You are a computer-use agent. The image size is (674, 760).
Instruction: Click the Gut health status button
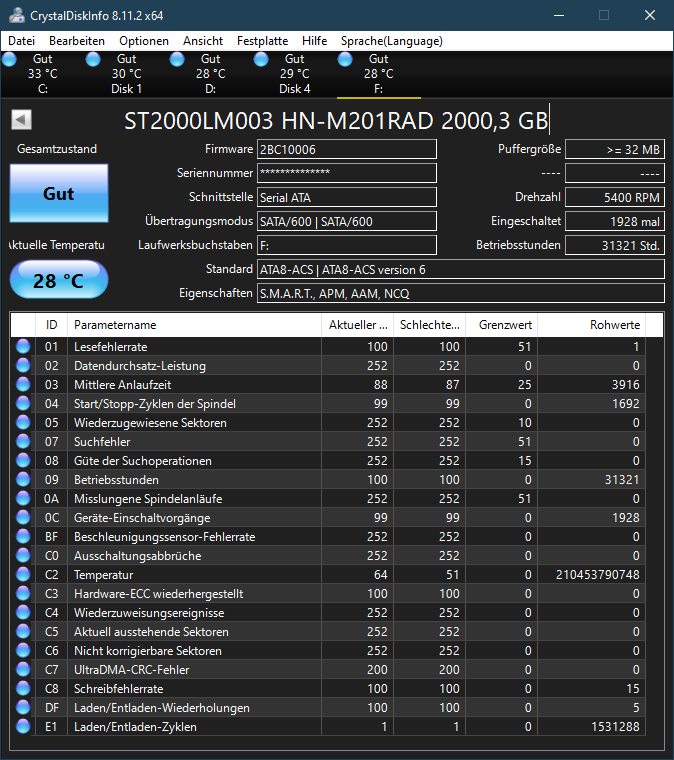click(x=59, y=193)
